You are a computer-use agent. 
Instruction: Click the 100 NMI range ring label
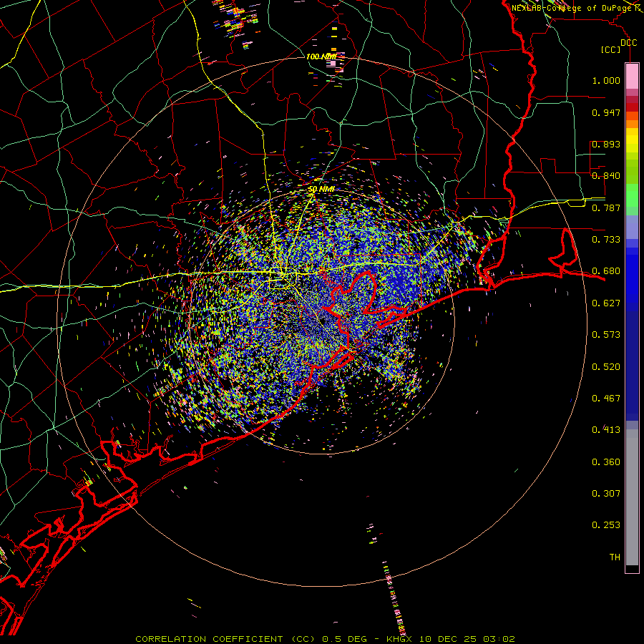[321, 57]
